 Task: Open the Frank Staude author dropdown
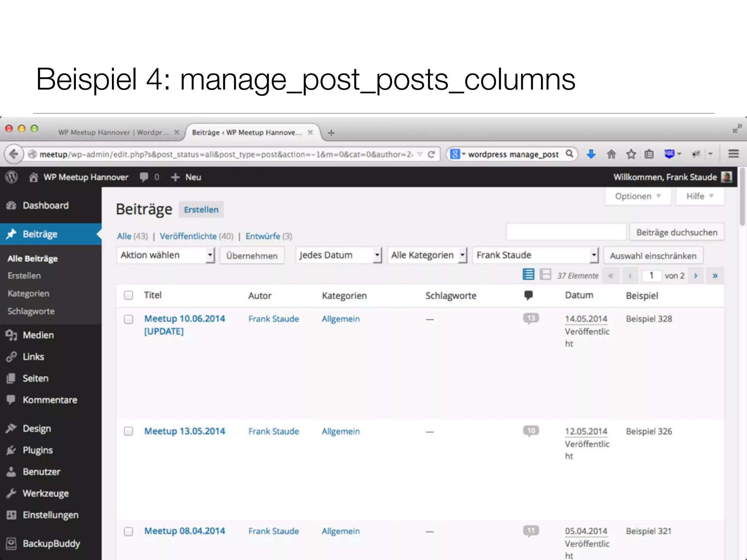pos(536,255)
